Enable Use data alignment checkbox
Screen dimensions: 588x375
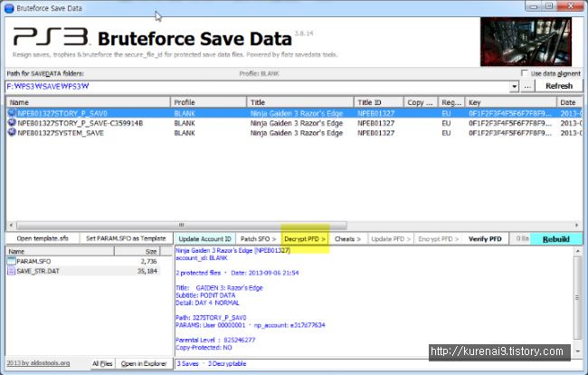click(525, 72)
